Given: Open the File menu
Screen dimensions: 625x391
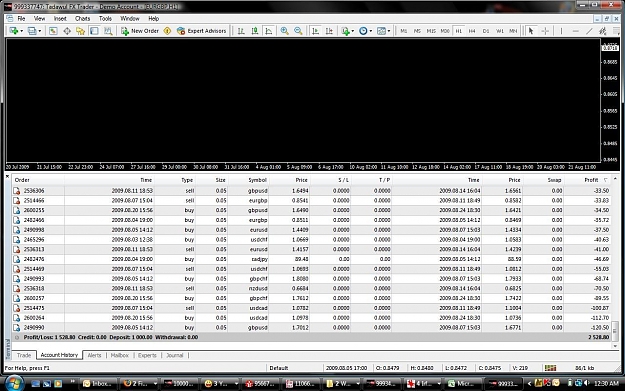Looking at the screenshot, I should tap(21, 18).
